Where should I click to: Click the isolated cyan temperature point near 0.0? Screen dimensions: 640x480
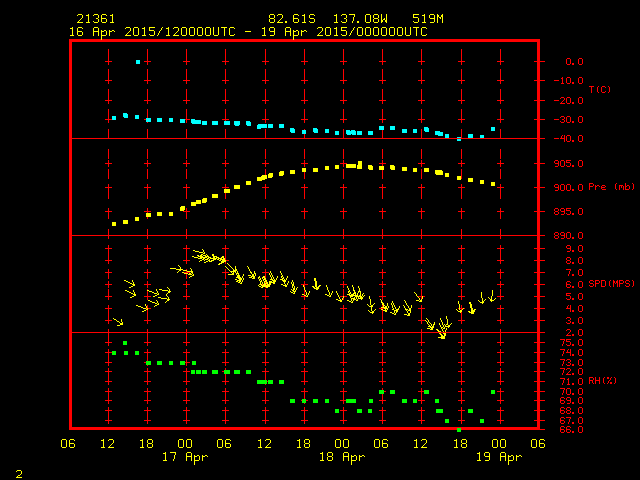[x=138, y=62]
